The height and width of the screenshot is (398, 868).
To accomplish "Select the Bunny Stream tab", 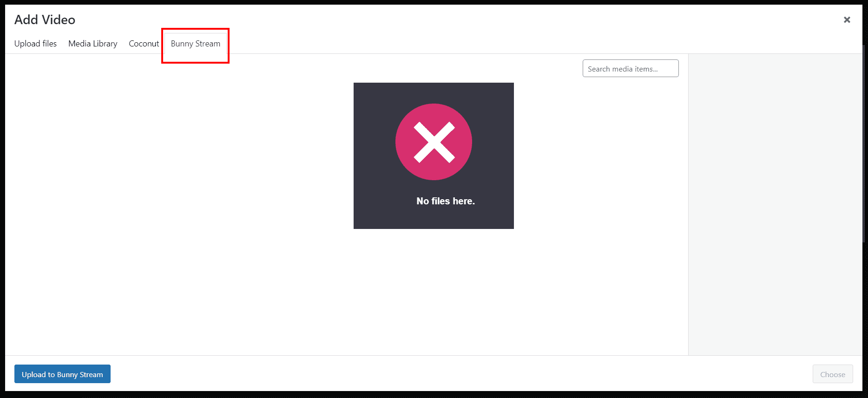I will tap(195, 44).
